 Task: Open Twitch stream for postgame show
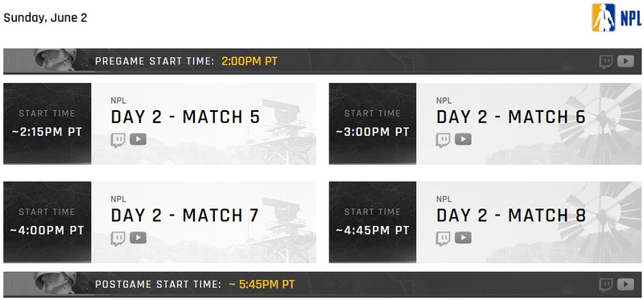click(x=606, y=285)
